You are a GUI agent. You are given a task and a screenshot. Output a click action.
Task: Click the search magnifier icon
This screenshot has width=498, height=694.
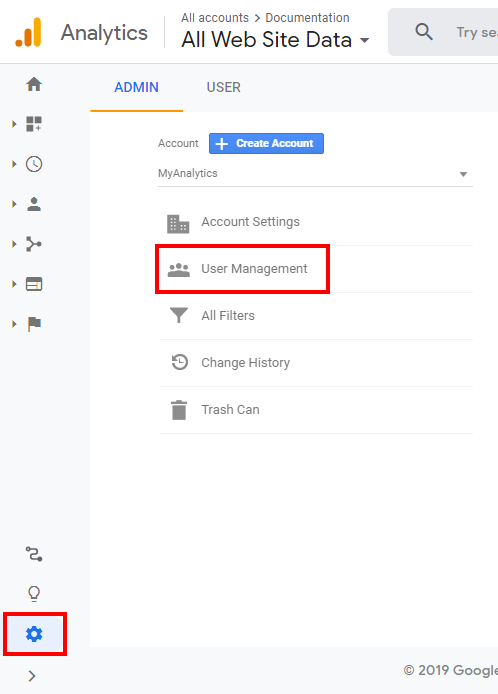(424, 32)
